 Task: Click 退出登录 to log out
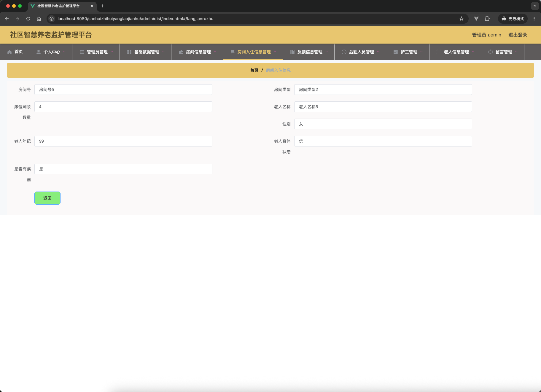click(x=518, y=35)
